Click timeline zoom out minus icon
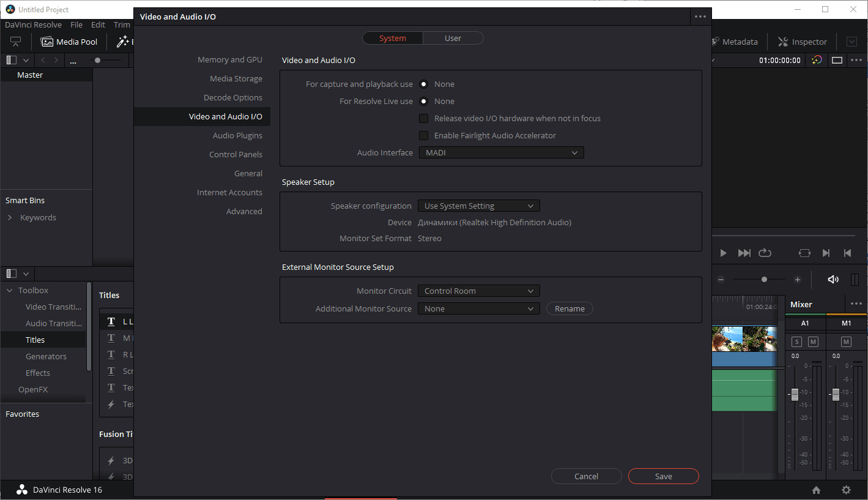Image resolution: width=868 pixels, height=500 pixels. click(721, 280)
